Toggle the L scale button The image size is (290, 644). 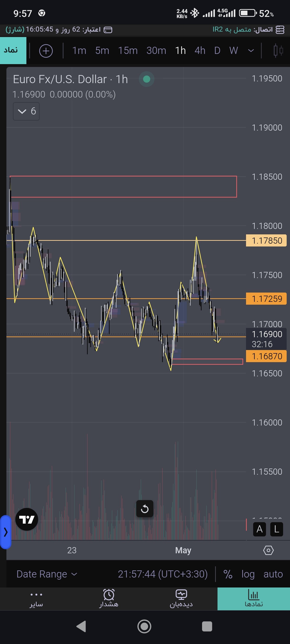[276, 529]
